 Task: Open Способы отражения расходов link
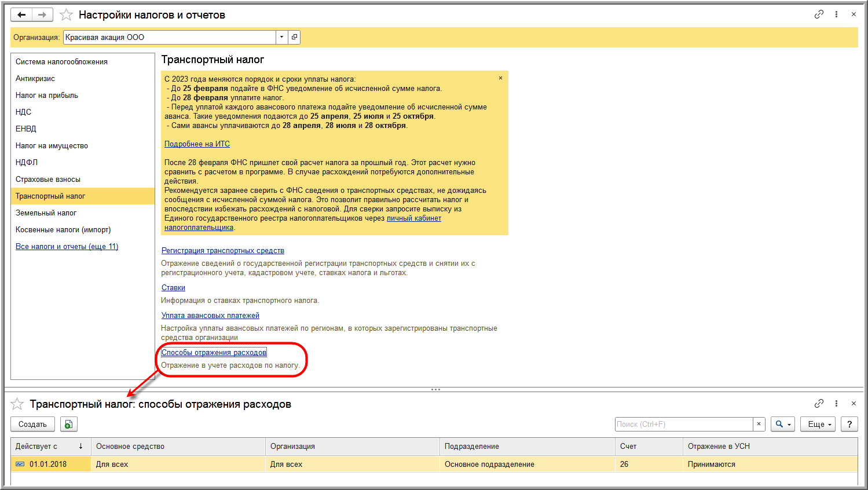click(x=214, y=352)
